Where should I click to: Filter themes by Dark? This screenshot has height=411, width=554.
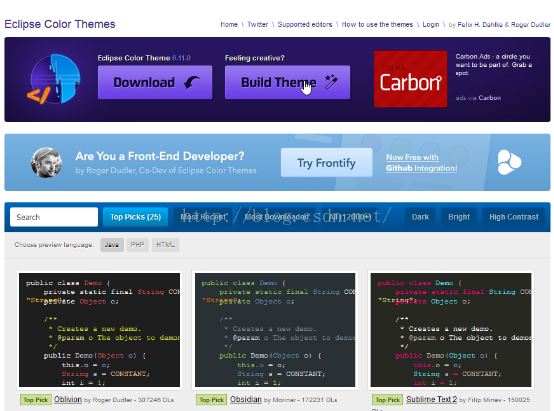click(x=420, y=217)
